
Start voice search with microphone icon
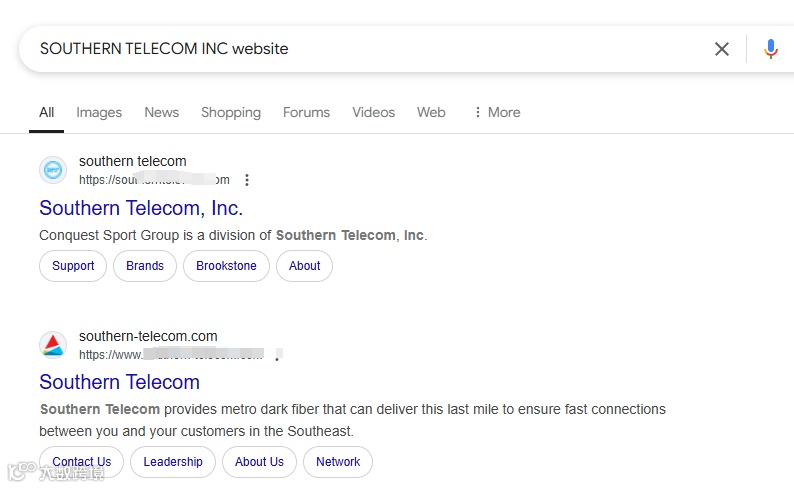click(x=770, y=49)
